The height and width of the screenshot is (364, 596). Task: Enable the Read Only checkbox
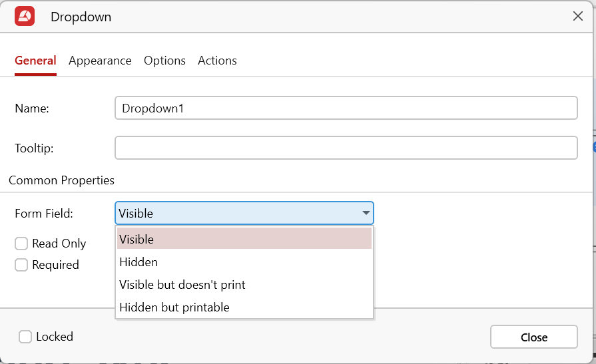click(x=21, y=244)
